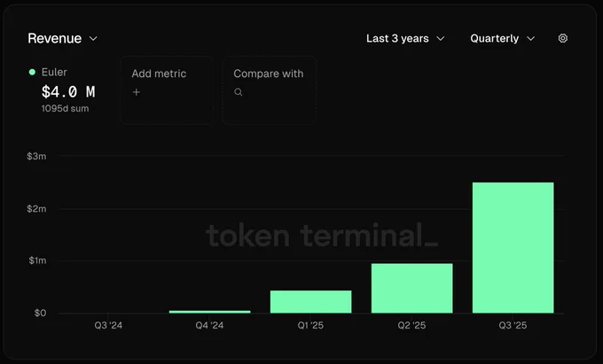Click the search icon under Compare with

point(239,92)
